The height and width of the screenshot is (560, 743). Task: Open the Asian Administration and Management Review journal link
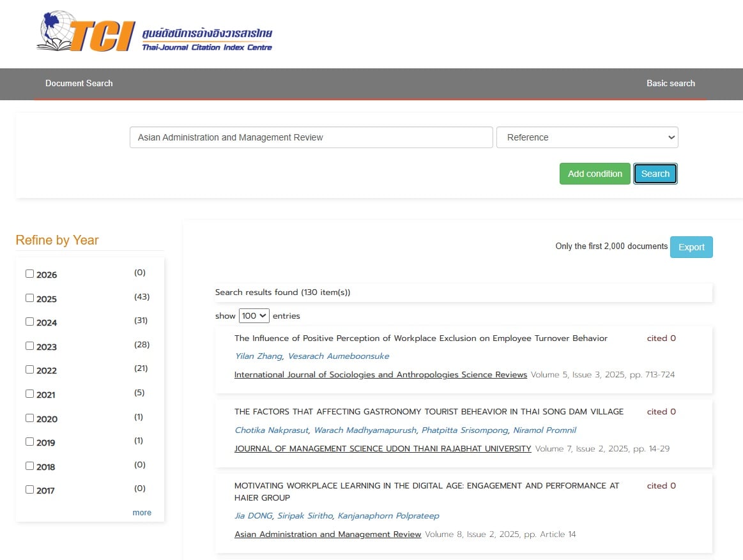(327, 534)
